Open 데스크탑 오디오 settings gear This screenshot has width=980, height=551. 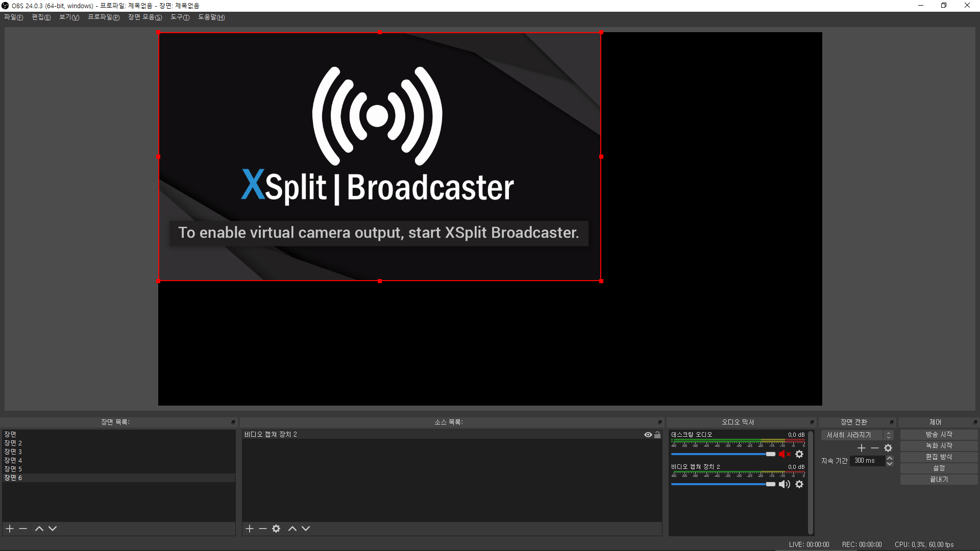click(x=799, y=454)
